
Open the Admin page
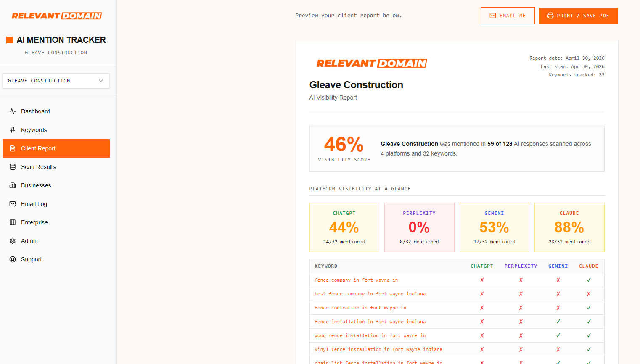56,241
